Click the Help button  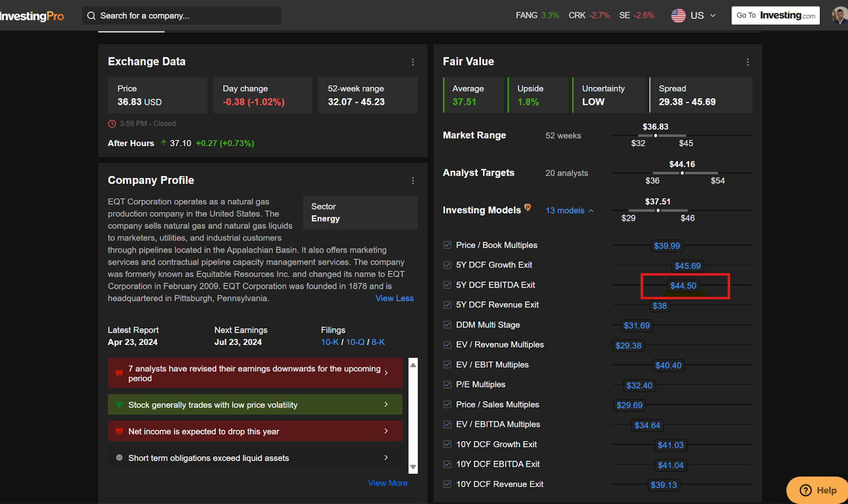818,490
